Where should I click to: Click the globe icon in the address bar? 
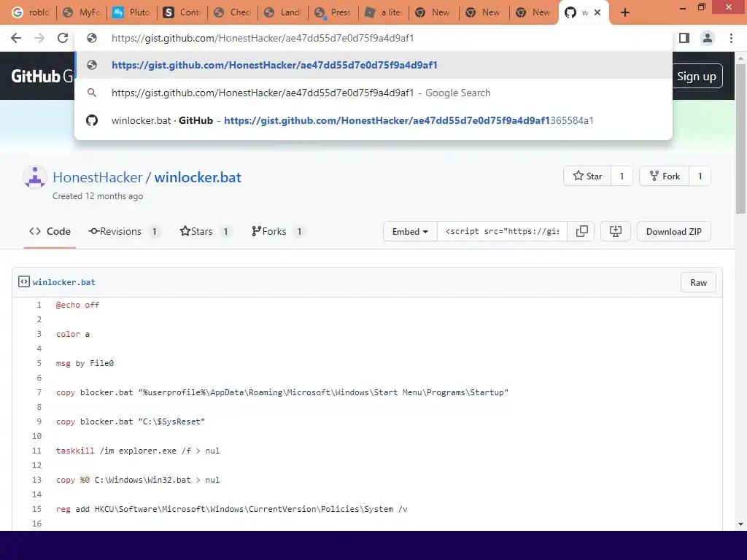92,38
